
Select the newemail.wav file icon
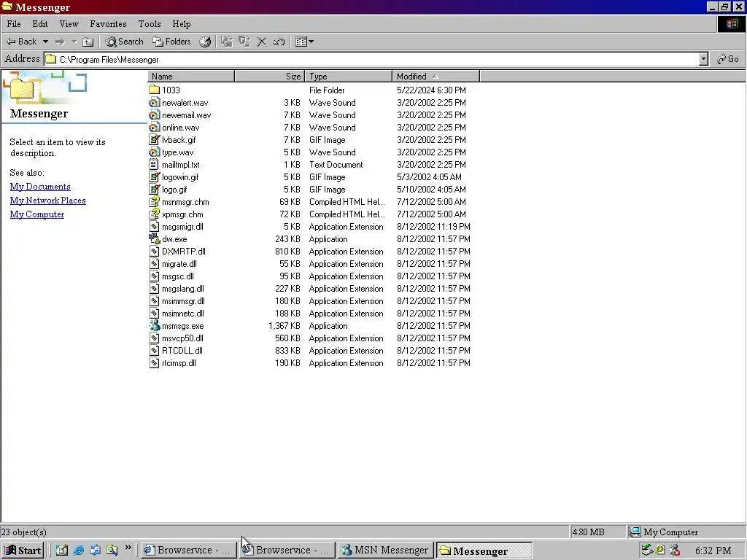pos(154,114)
